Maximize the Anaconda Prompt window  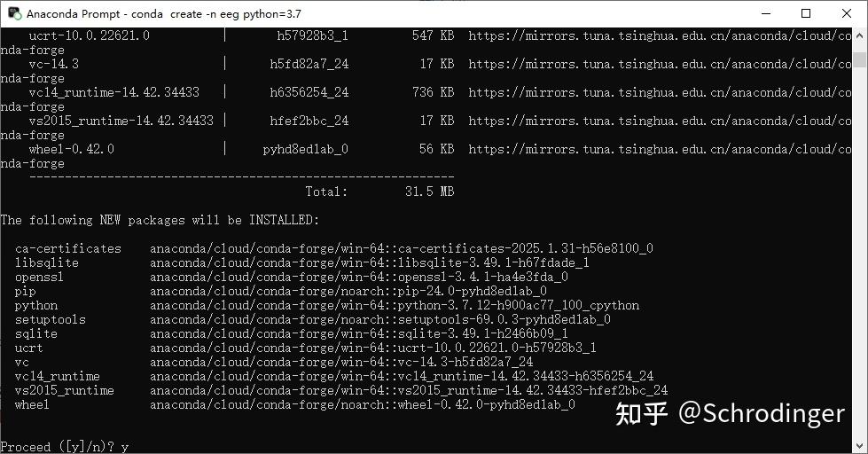pyautogui.click(x=806, y=13)
